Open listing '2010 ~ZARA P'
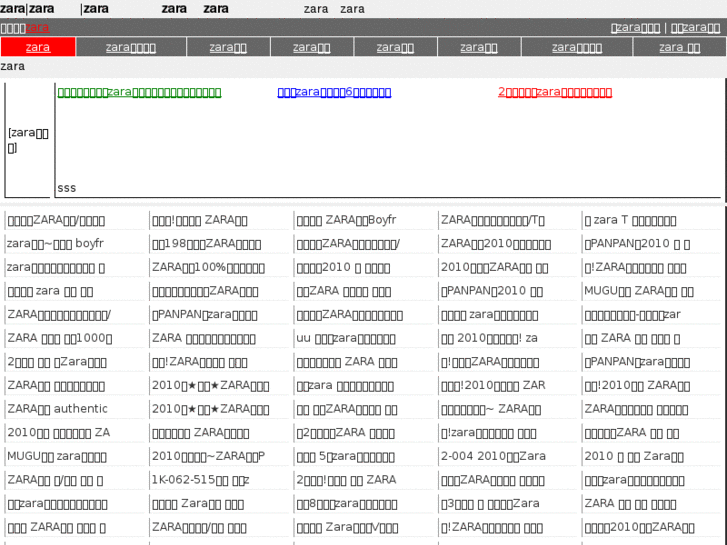Viewport: 727px width, 545px height. 208,456
